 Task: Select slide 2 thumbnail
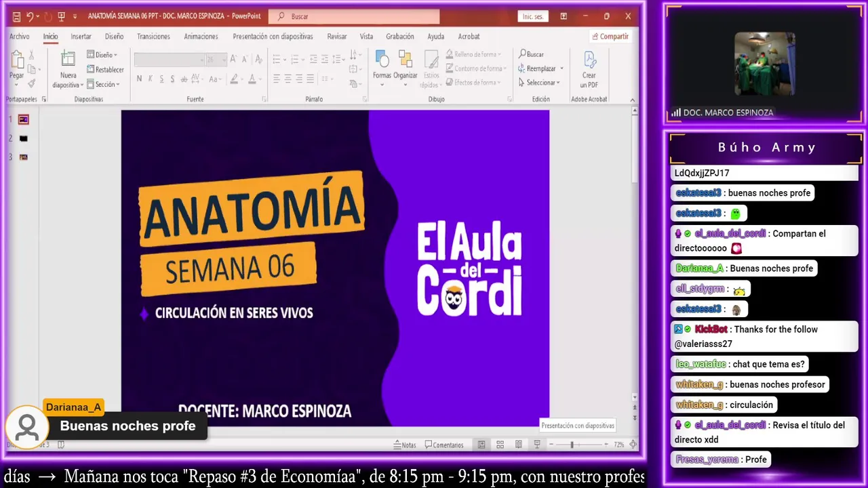pos(24,138)
